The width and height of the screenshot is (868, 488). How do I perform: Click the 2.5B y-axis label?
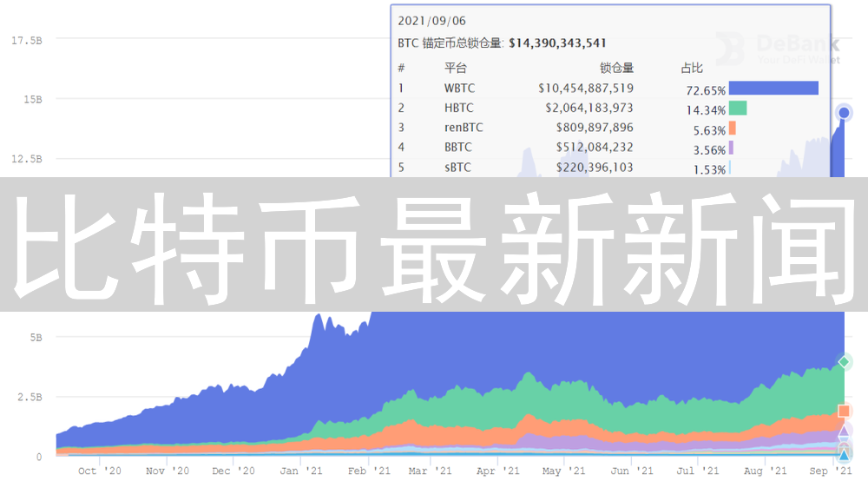click(30, 397)
